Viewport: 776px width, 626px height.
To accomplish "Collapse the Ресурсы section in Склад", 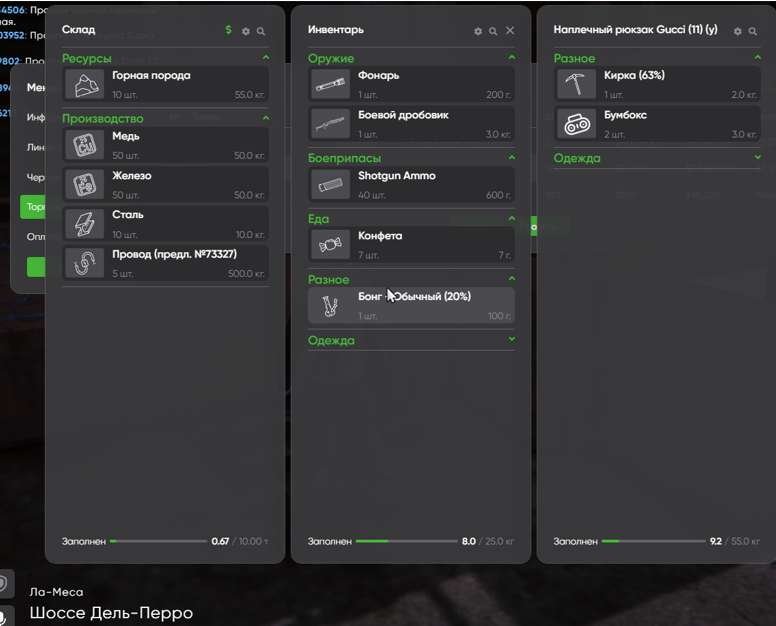I will pyautogui.click(x=266, y=57).
